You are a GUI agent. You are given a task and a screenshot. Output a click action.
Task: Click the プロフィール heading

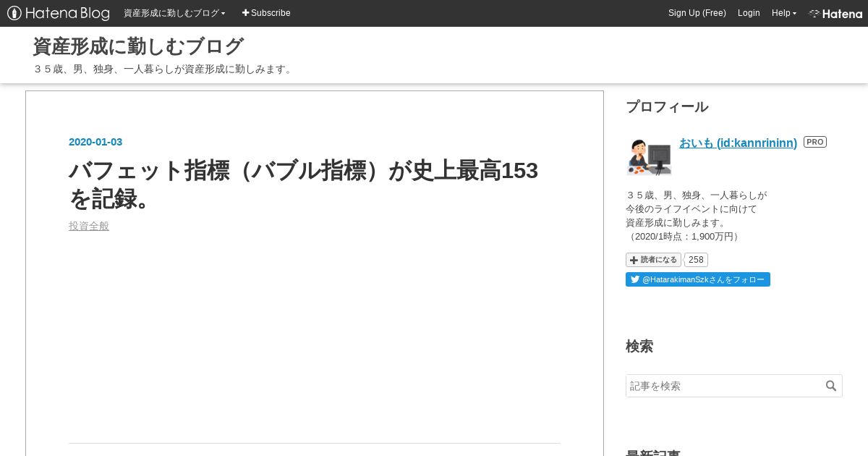pyautogui.click(x=667, y=107)
